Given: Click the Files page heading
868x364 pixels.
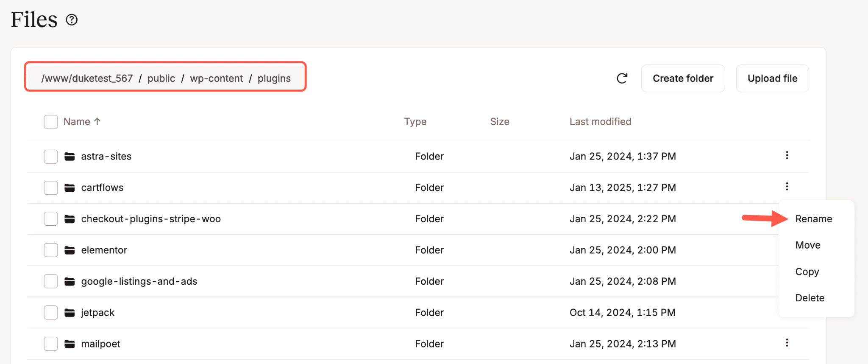Looking at the screenshot, I should [x=34, y=20].
